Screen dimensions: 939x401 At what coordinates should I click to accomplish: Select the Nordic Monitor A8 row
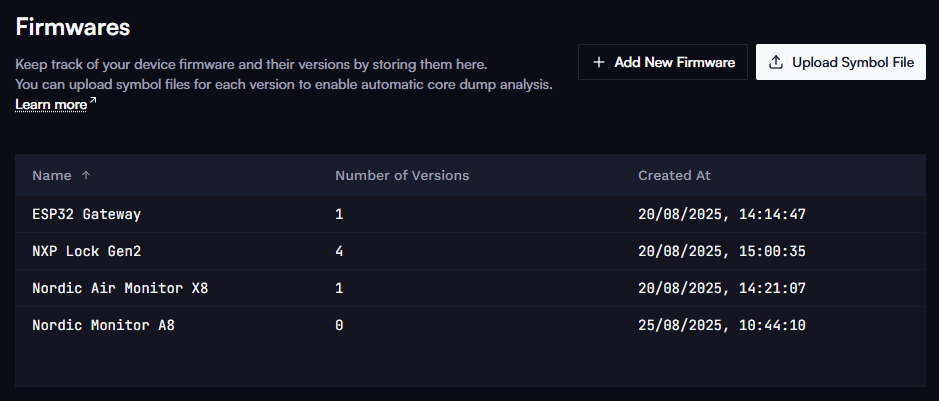(x=470, y=326)
